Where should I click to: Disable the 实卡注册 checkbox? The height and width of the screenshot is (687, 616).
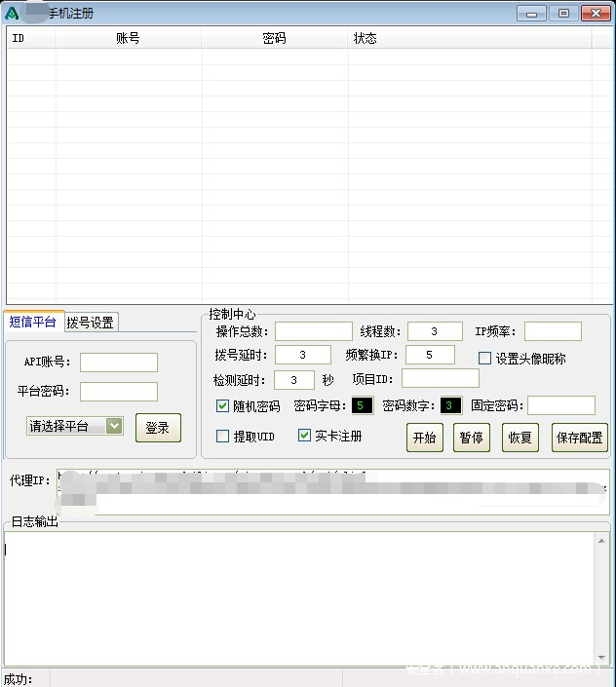click(x=305, y=437)
